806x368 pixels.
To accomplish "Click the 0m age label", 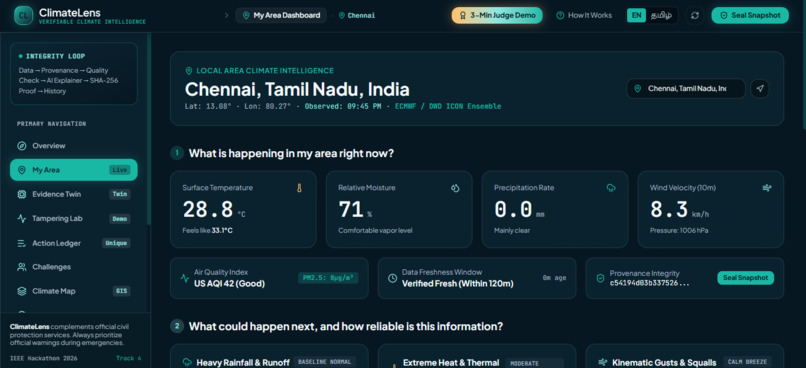I will [x=554, y=278].
